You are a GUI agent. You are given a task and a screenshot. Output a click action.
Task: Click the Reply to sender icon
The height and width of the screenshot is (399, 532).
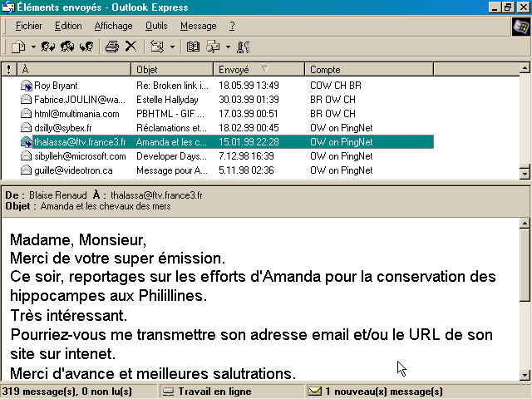click(x=48, y=47)
